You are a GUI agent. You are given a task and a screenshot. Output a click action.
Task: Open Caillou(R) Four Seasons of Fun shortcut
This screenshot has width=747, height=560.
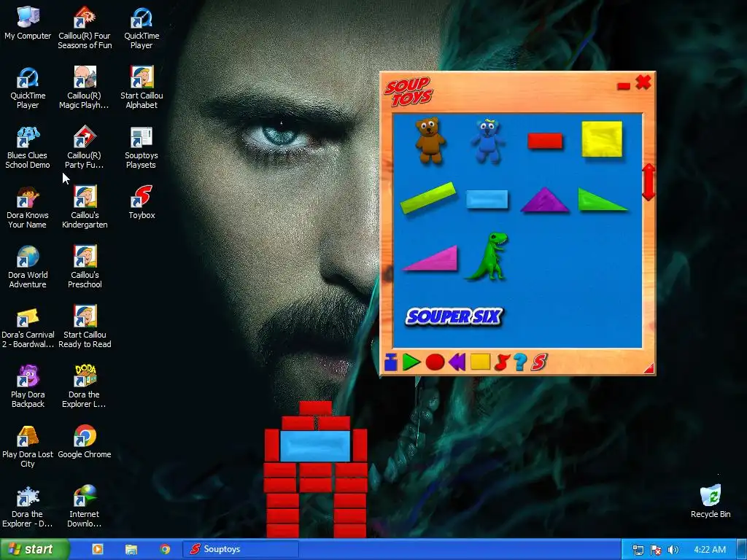point(85,28)
